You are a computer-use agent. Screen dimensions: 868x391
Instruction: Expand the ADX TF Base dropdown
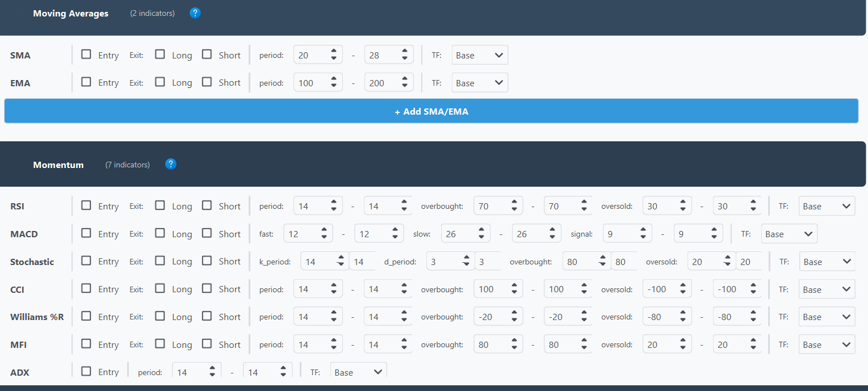click(x=358, y=372)
